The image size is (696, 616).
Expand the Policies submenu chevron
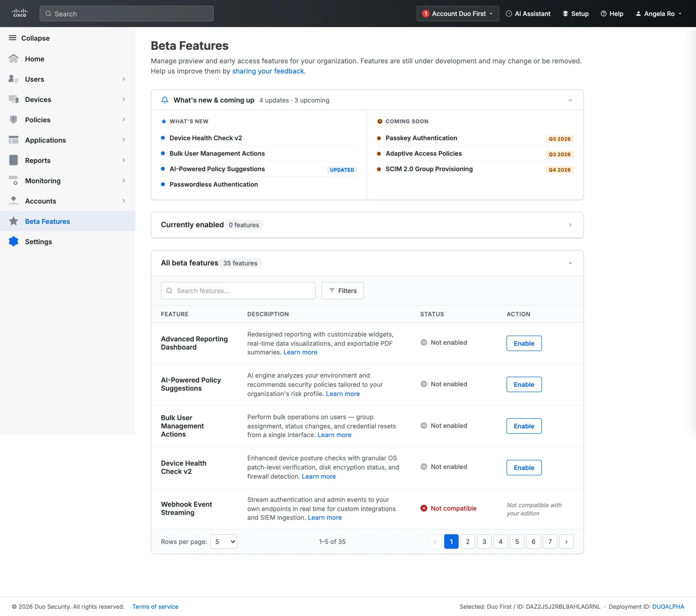tap(124, 120)
